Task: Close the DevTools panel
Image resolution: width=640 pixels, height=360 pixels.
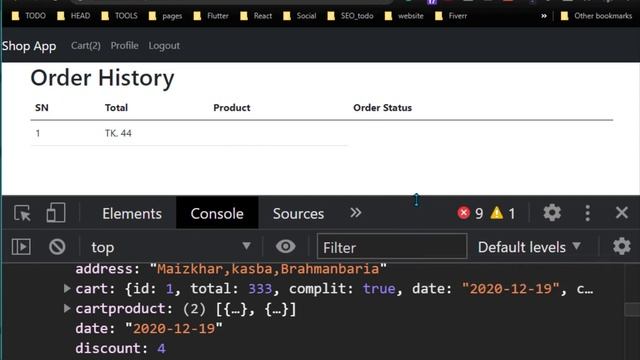Action: (622, 213)
